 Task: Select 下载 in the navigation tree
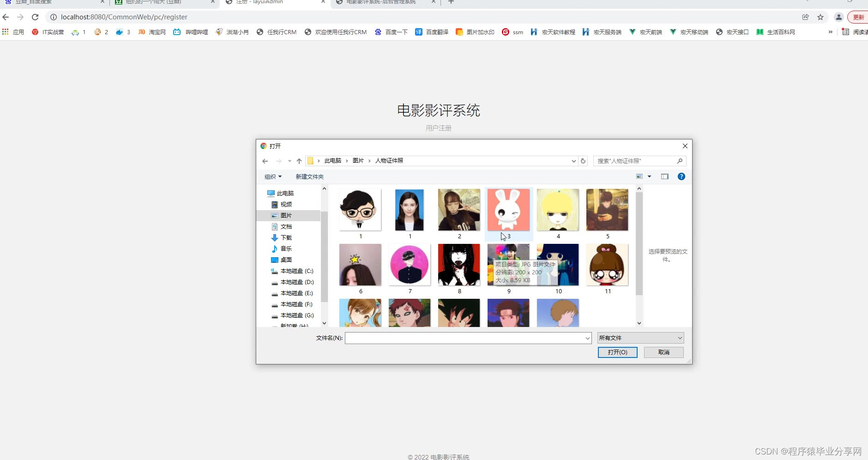282,238
